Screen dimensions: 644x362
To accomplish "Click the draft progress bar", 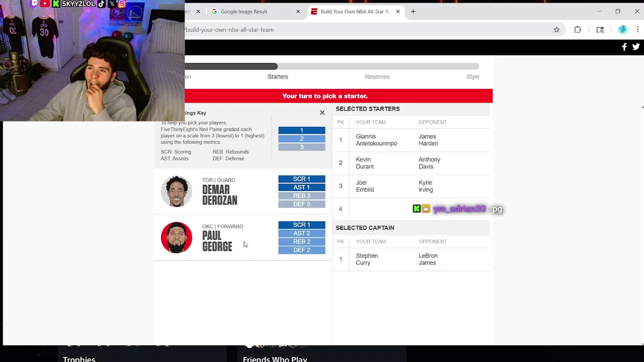I will click(x=332, y=66).
